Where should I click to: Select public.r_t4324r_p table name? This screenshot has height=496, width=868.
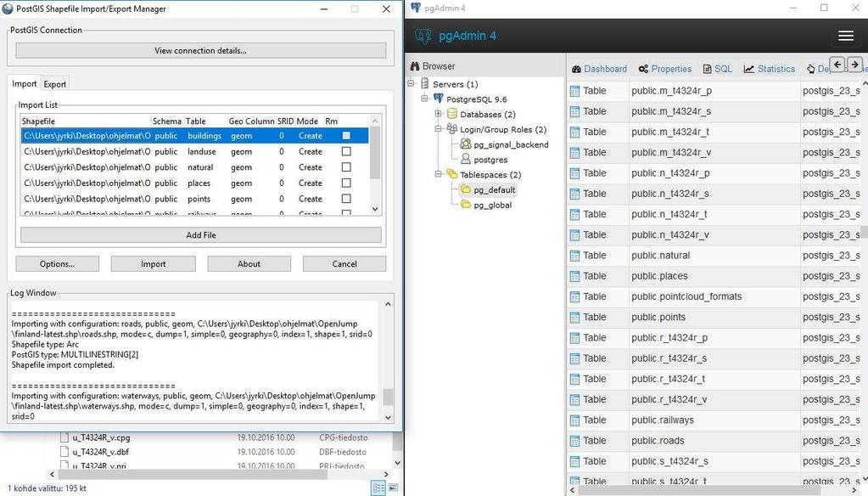[669, 337]
